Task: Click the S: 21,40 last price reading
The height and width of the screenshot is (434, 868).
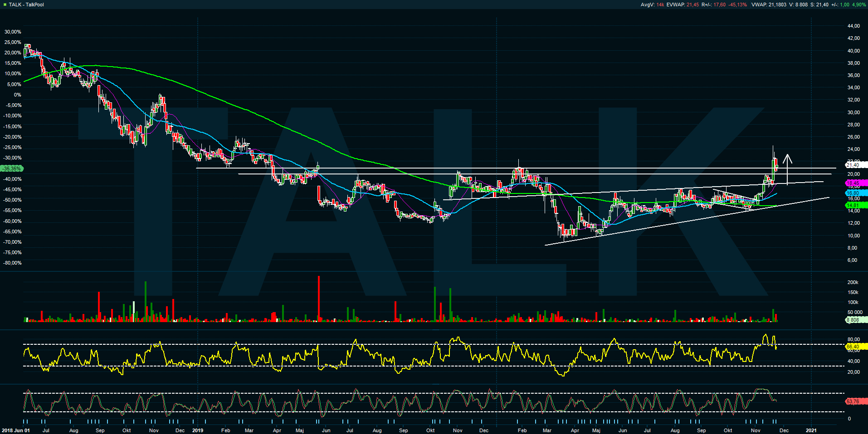Action: click(x=819, y=5)
